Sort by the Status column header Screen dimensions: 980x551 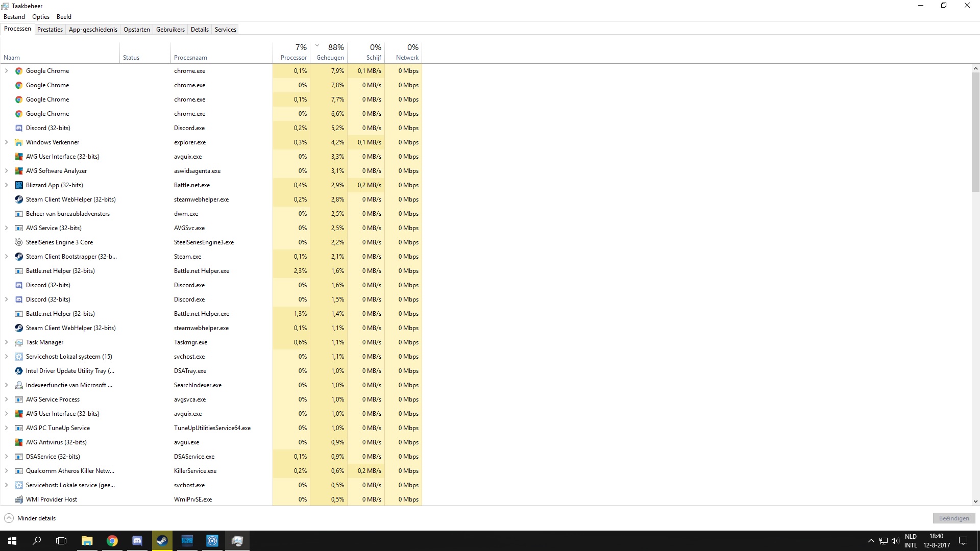(145, 52)
